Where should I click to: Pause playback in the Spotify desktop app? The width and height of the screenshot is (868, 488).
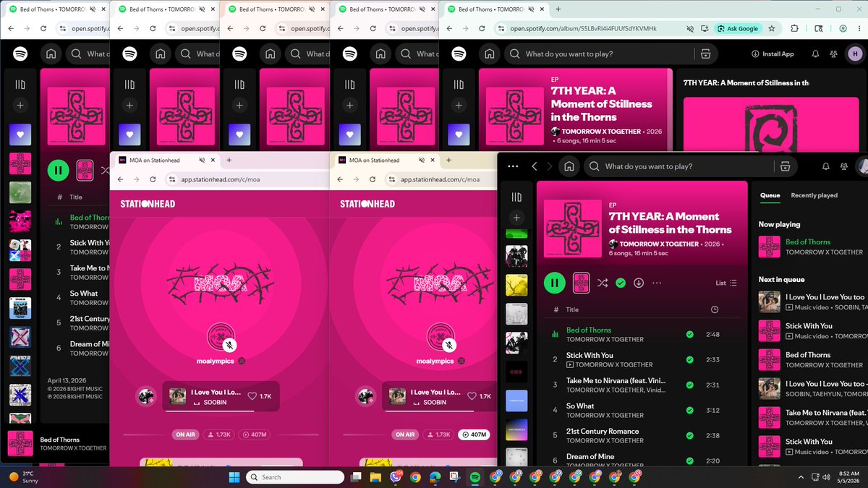coord(555,283)
